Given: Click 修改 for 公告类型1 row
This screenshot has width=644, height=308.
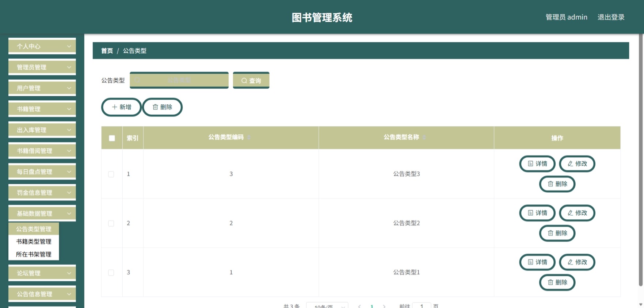Looking at the screenshot, I should pos(577,262).
